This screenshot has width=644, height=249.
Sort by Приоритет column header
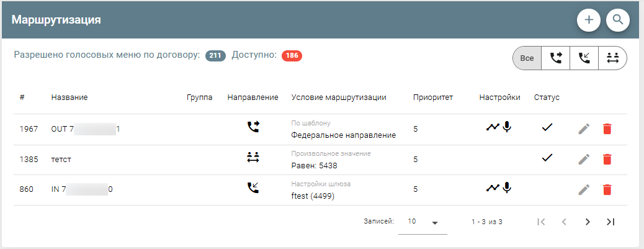pos(433,97)
